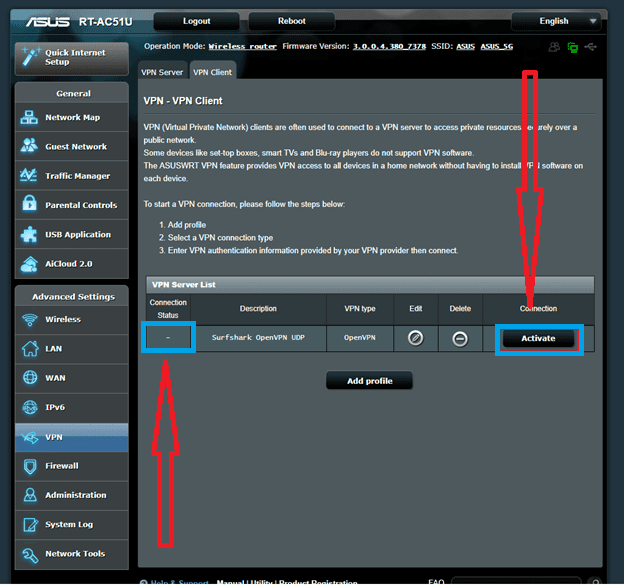Click the Help & Support question icon
This screenshot has height=587, width=624.
(x=144, y=583)
